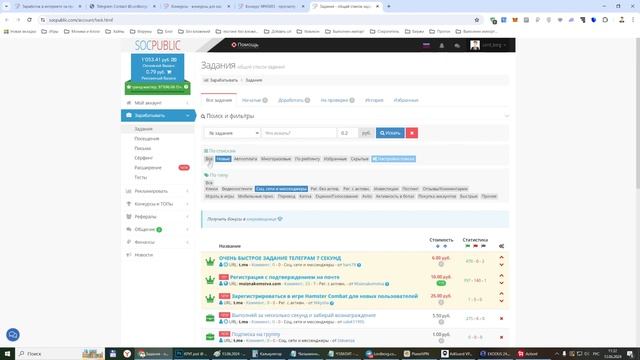
Task: Click the flag icon in the site header
Action: [x=426, y=45]
